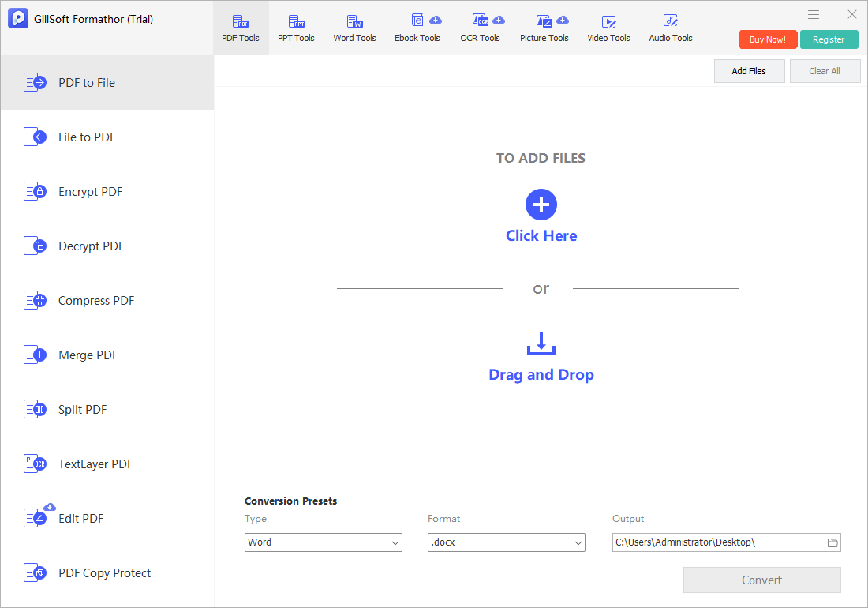
Task: Click the Drag and Drop text
Action: (541, 375)
